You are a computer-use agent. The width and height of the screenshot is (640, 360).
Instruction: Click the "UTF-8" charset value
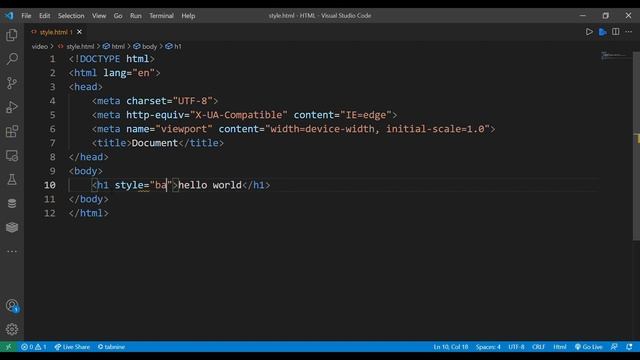click(x=193, y=101)
